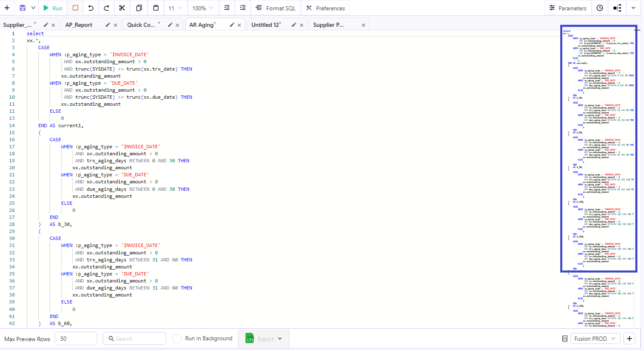644x351 pixels.
Task: Switch to the AP_Report tab
Action: [79, 25]
